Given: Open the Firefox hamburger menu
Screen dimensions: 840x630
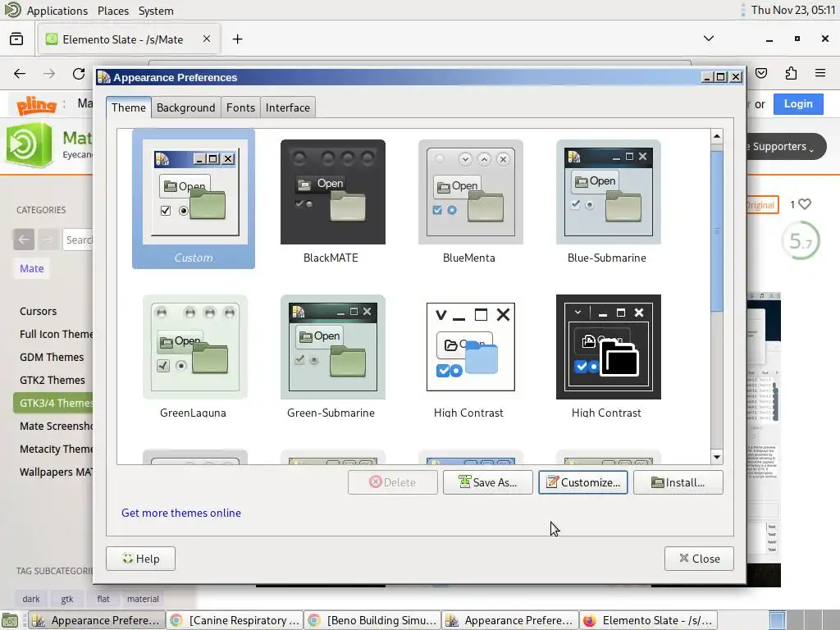Looking at the screenshot, I should pos(820,73).
